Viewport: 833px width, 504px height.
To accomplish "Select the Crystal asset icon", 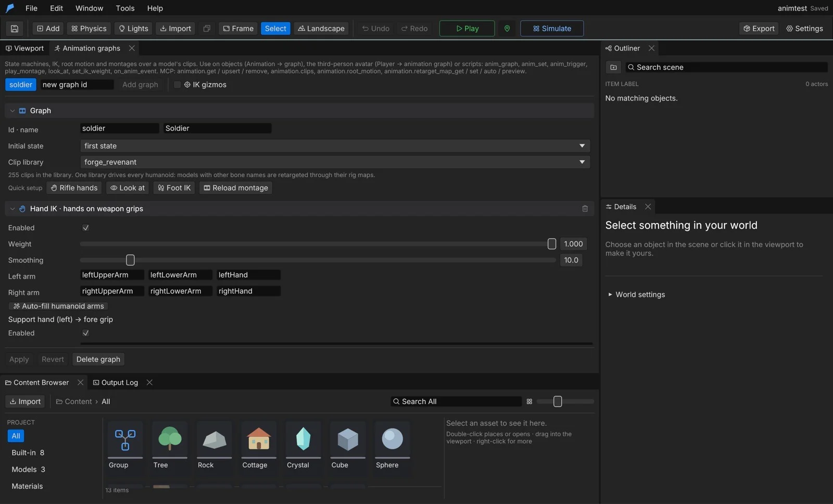I will pos(304,440).
